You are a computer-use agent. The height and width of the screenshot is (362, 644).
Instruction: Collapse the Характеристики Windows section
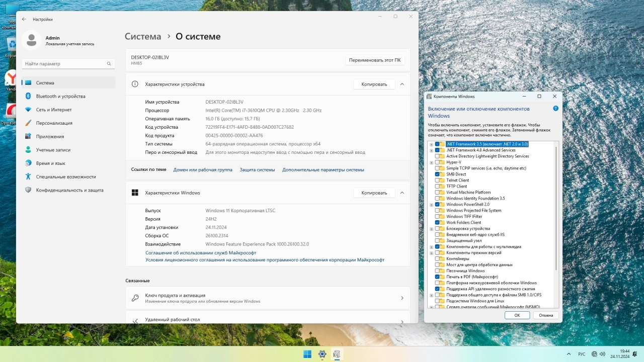pos(402,193)
